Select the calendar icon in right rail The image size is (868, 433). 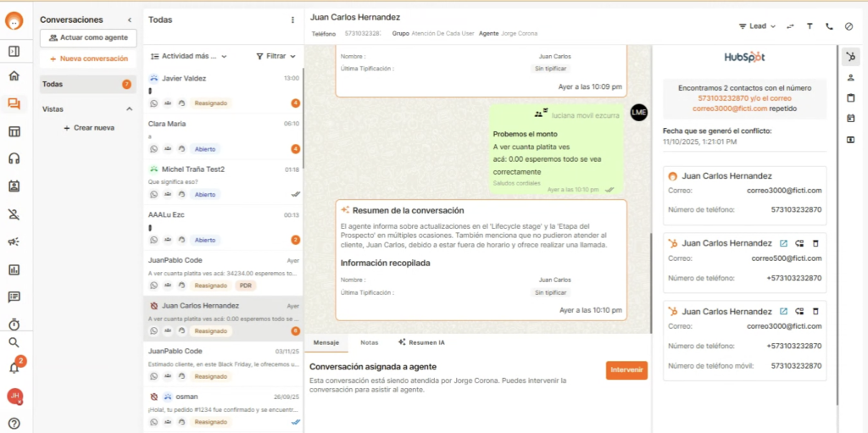[851, 119]
